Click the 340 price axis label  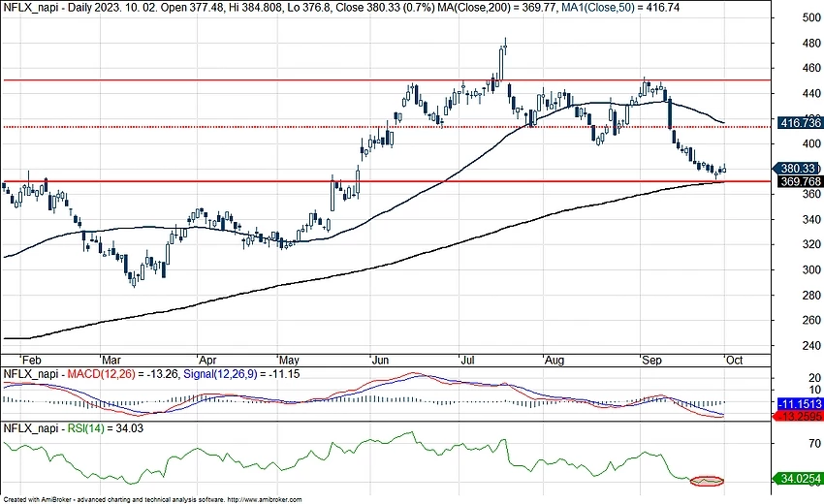(x=811, y=219)
